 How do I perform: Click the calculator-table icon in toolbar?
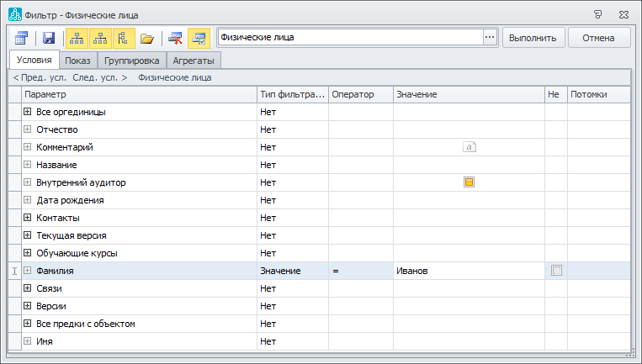[x=21, y=38]
